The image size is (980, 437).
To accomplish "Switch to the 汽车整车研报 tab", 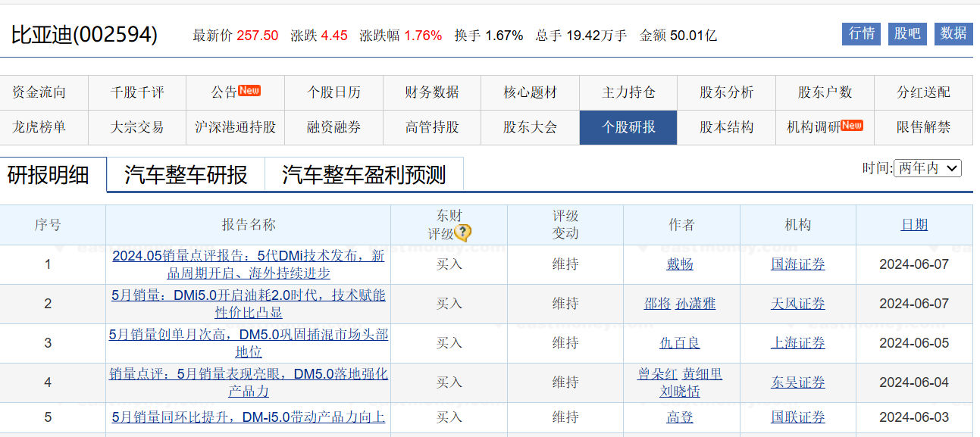I will [x=186, y=175].
